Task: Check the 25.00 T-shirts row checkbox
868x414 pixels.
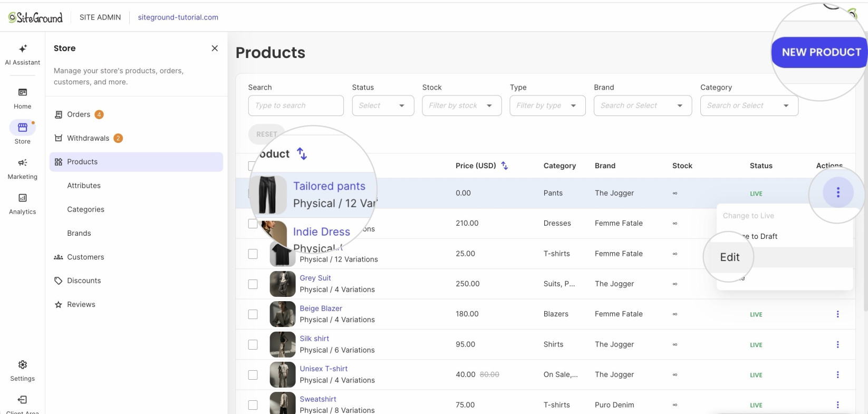Action: pos(253,254)
